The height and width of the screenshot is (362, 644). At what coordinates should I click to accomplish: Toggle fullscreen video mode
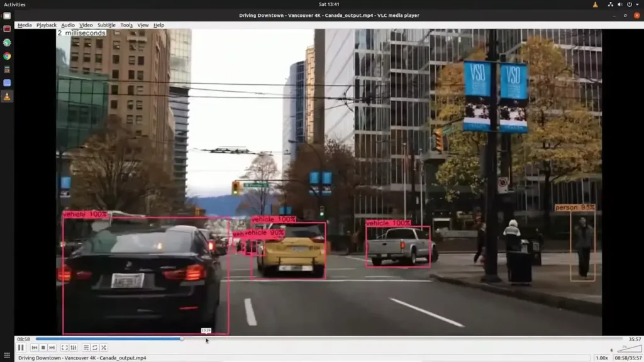[65, 348]
